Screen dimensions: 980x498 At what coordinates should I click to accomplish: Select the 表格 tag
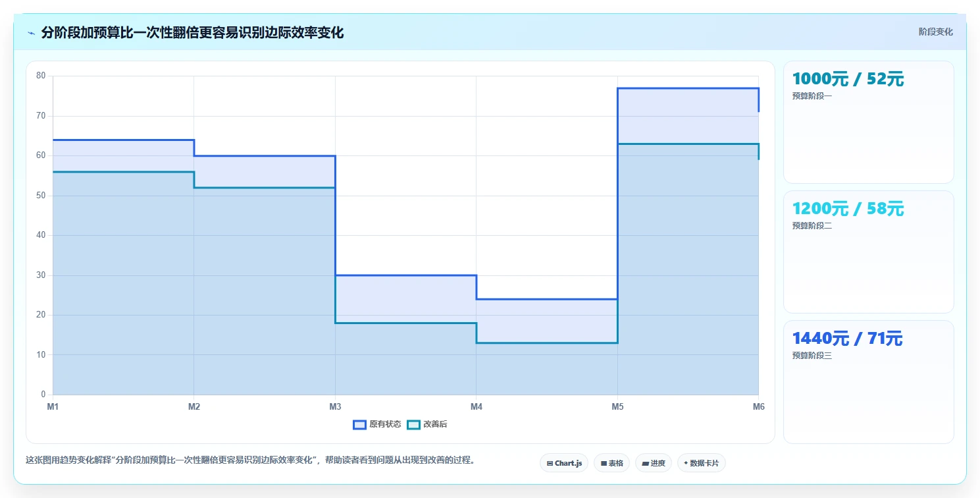[x=611, y=463]
